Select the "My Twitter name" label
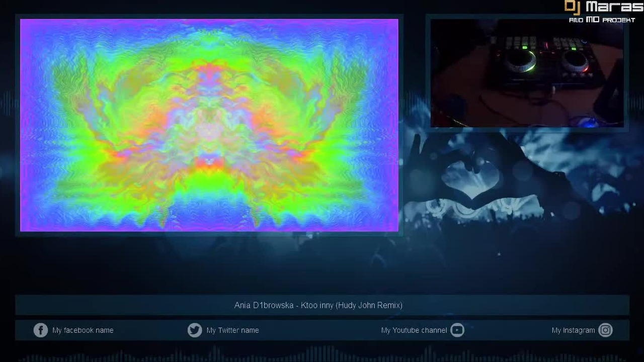The image size is (644, 362). pos(232,330)
